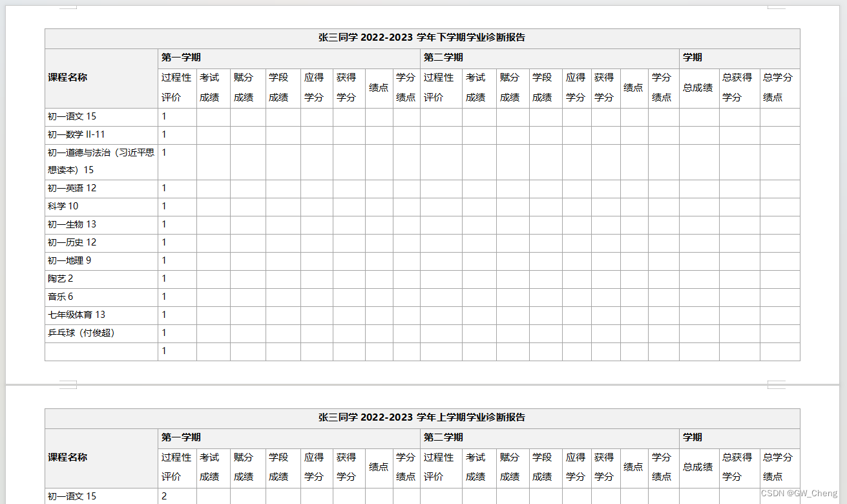Click the value 1 in the 音乐 6 row

coord(164,297)
